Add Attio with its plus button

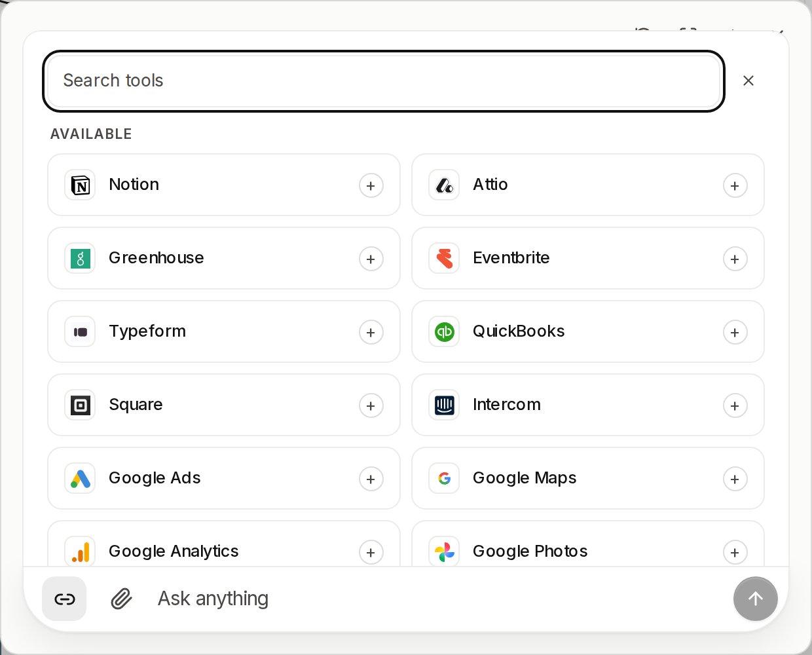click(x=735, y=185)
